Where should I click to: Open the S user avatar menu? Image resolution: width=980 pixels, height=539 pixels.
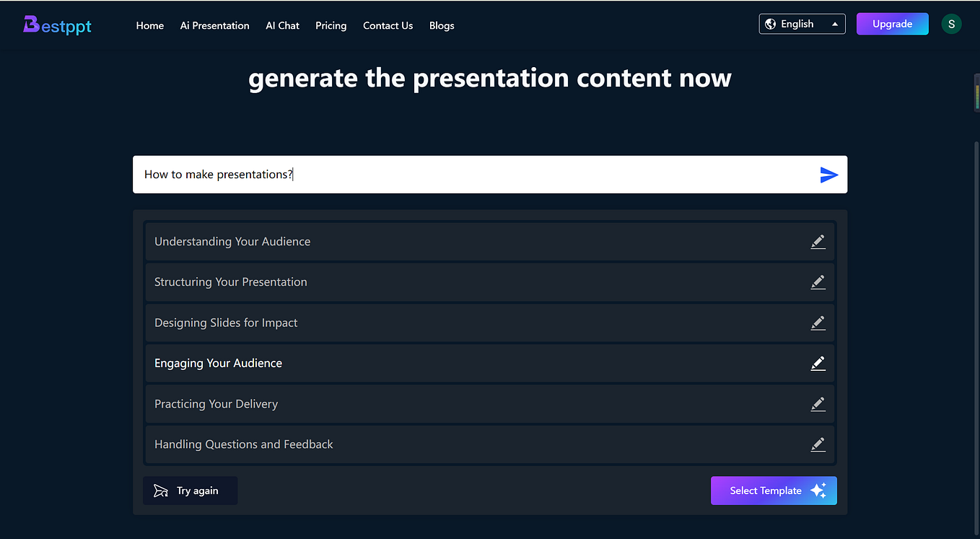pos(951,23)
